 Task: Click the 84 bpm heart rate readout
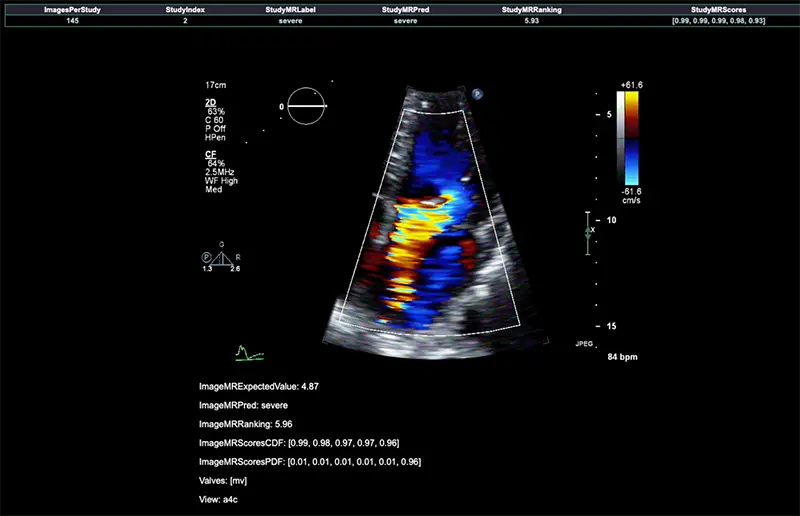[621, 357]
